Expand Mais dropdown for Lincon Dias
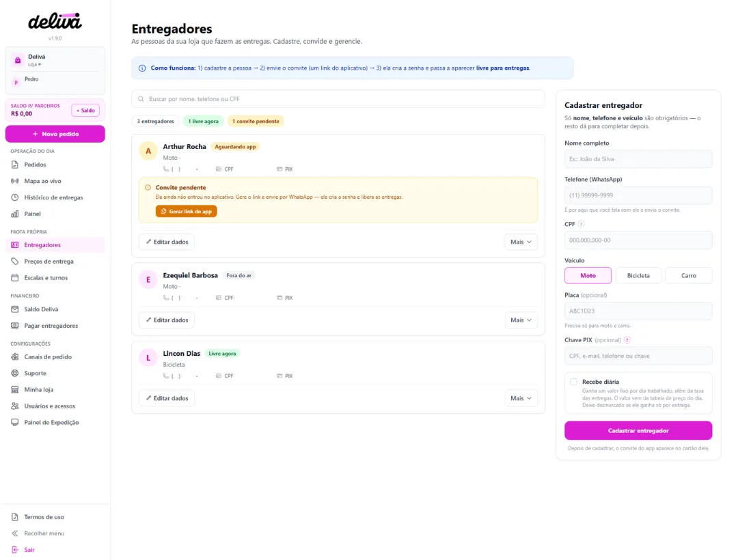This screenshot has width=738, height=560. [521, 398]
